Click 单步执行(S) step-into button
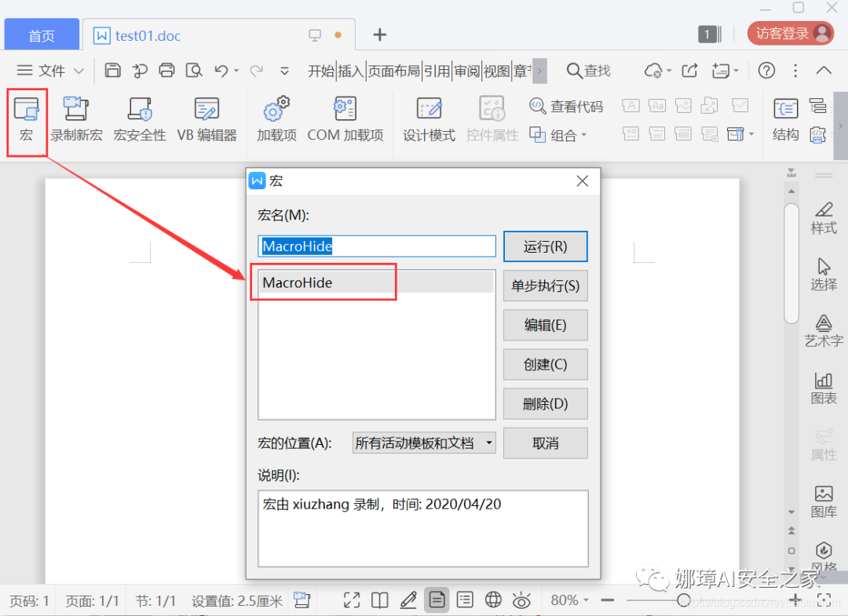848x616 pixels. point(545,286)
